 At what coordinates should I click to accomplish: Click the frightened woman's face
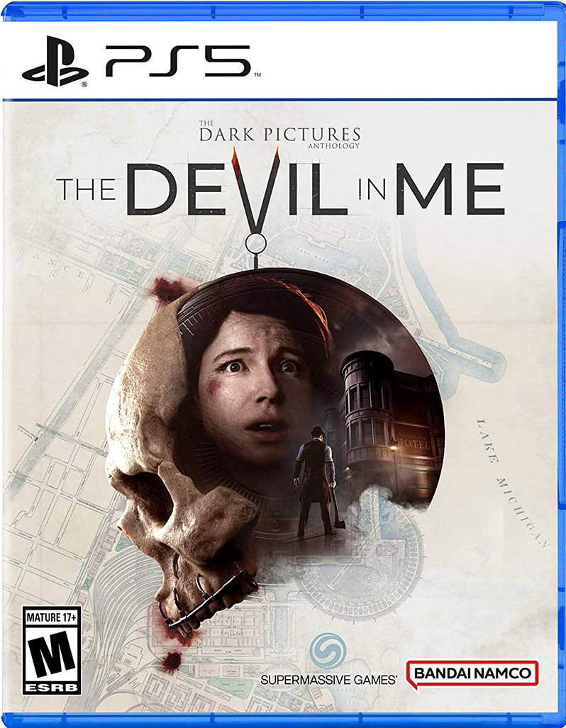[253, 390]
